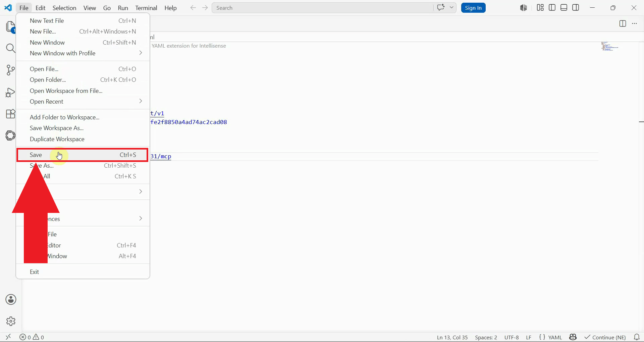Open the Go menu

(107, 8)
